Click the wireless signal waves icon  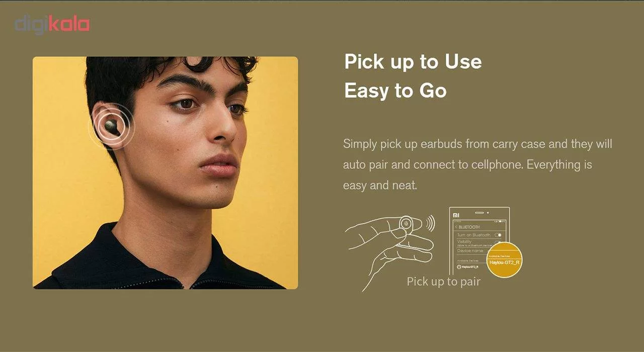click(x=430, y=223)
